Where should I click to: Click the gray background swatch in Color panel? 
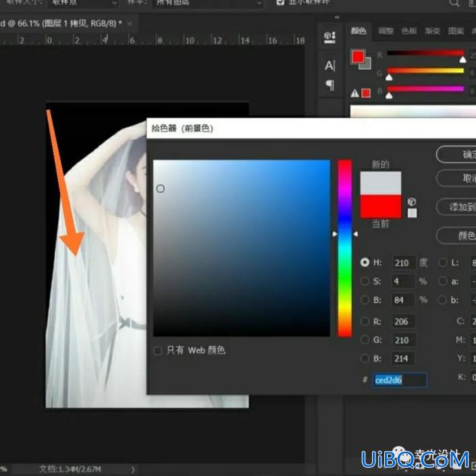click(367, 65)
